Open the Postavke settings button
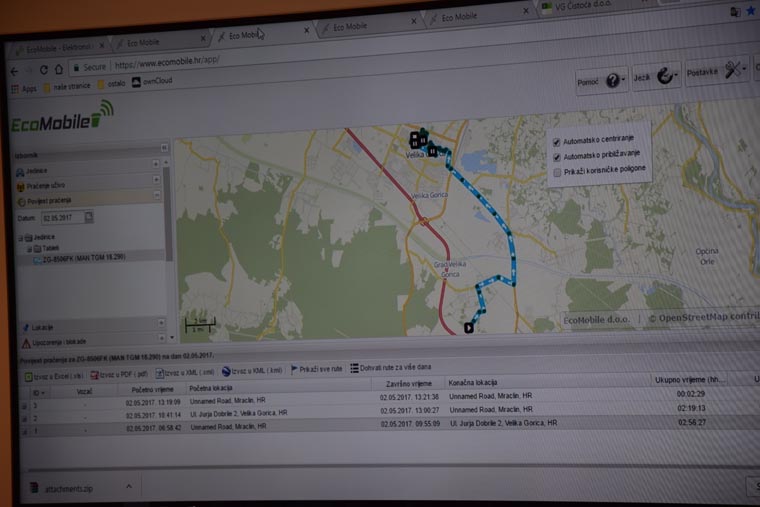 715,72
